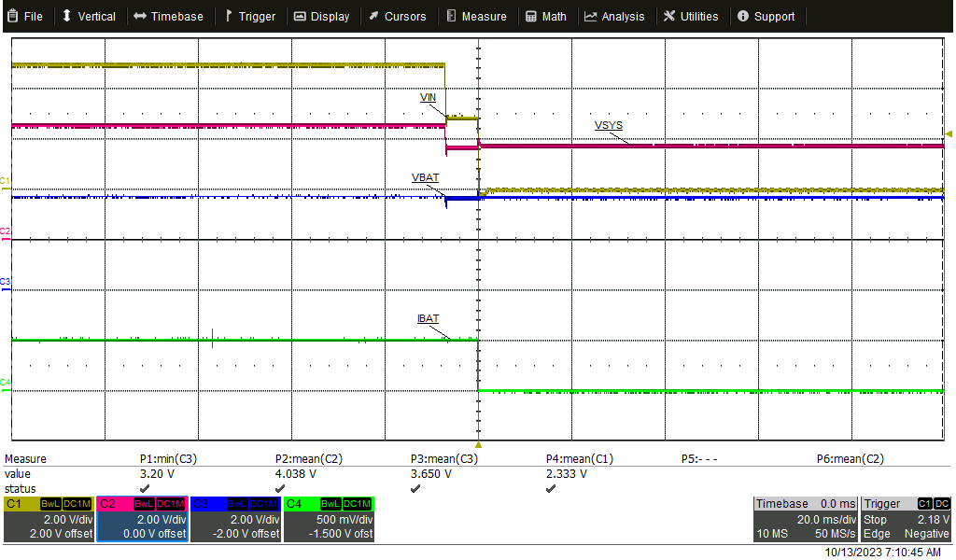Open the Analysis waveform chart icon
Screen dimensions: 956x560
pyautogui.click(x=592, y=15)
